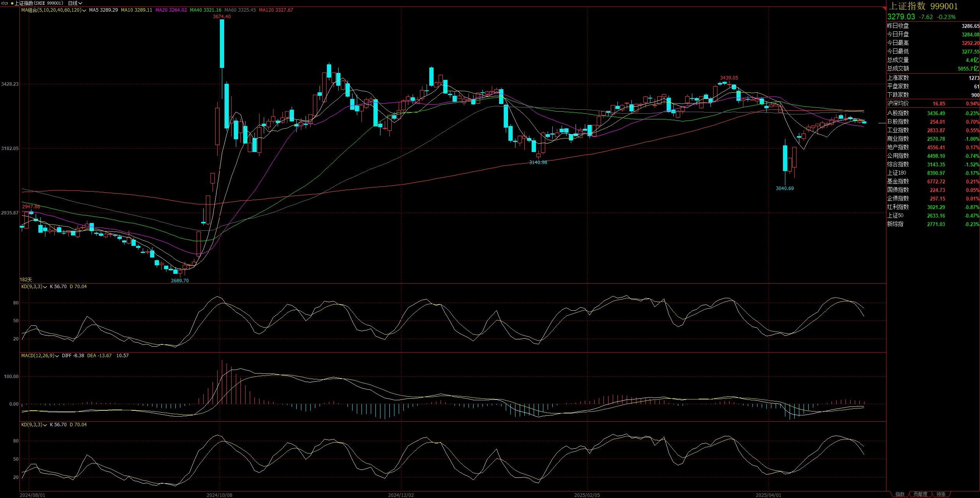The image size is (980, 498).
Task: Expand the upper KD(9,3,3) indicator dropdown
Action: 45,287
